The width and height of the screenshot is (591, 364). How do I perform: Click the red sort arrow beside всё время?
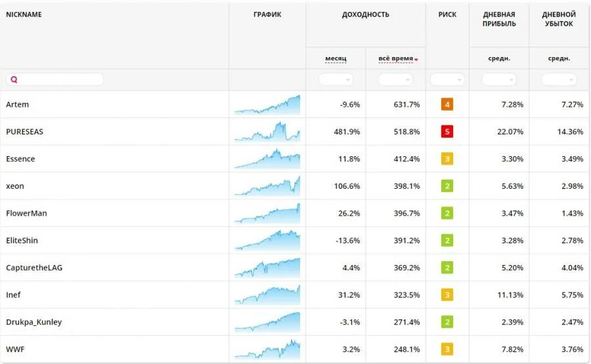pos(416,60)
